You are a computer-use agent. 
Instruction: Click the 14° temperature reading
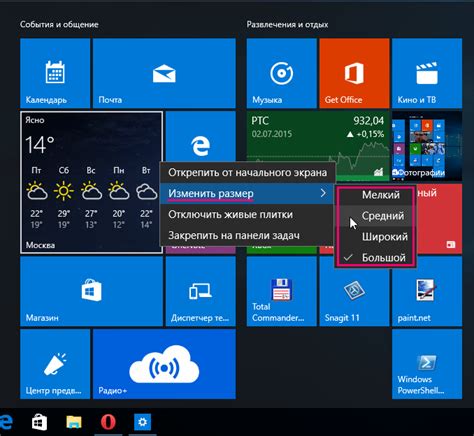pyautogui.click(x=40, y=145)
